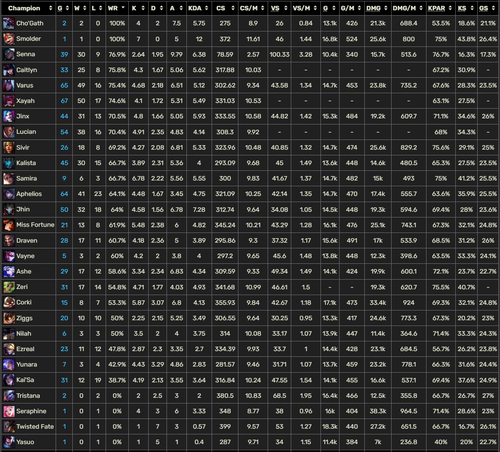Click Samira kill share 41.2%

(x=466, y=179)
